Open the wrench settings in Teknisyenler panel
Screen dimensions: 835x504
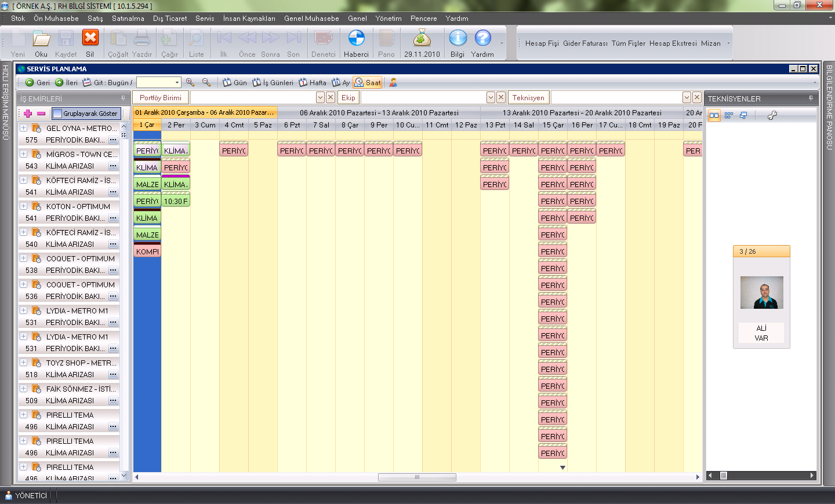(x=772, y=115)
